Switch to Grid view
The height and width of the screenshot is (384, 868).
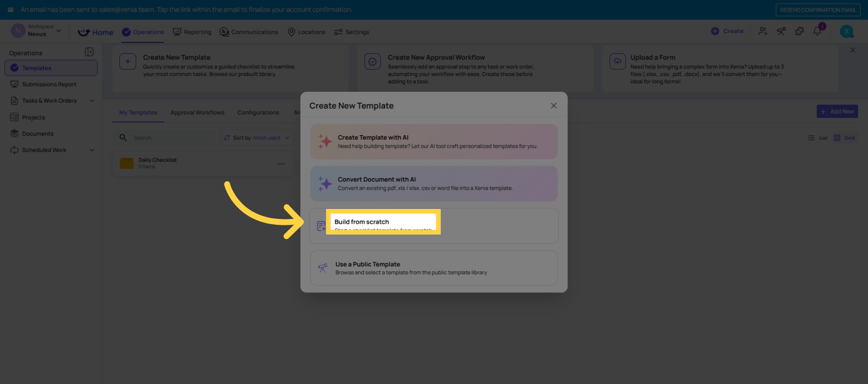tap(844, 138)
